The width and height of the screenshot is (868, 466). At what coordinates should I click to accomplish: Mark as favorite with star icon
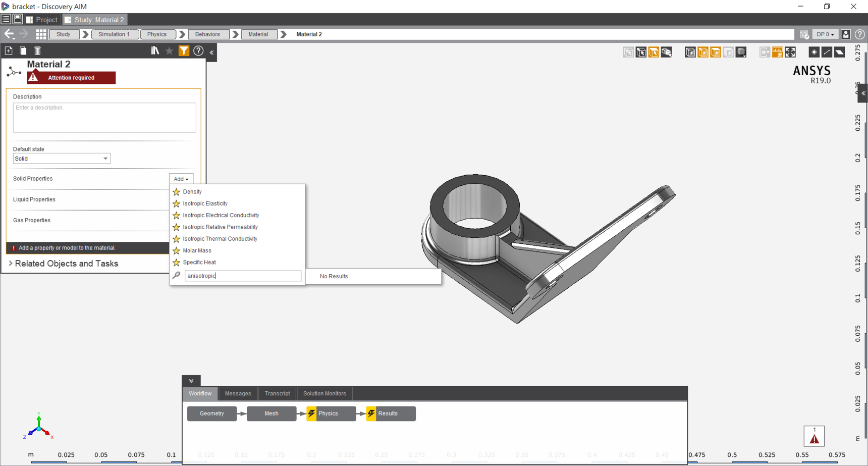pos(170,50)
